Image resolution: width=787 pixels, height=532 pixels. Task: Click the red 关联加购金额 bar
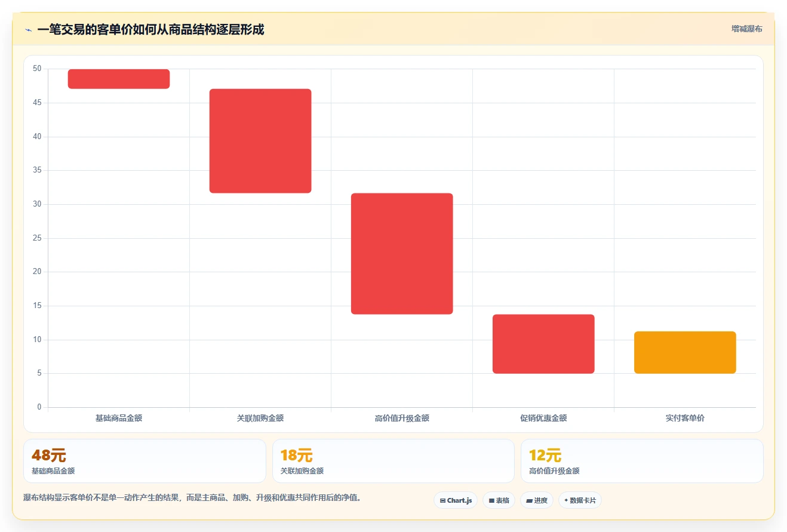[260, 141]
